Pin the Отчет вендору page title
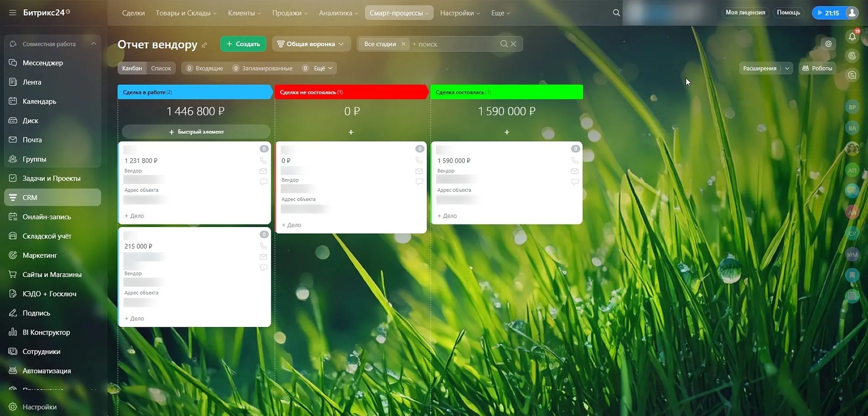 204,45
